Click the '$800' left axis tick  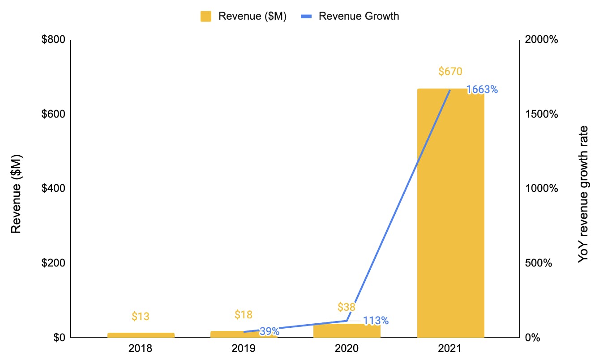tap(53, 40)
